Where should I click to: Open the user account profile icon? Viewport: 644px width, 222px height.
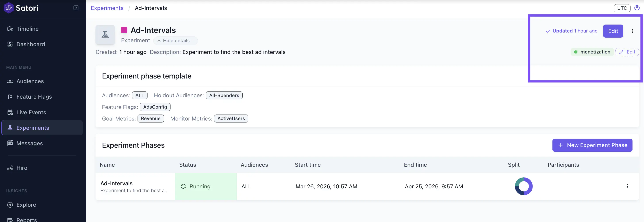point(637,8)
